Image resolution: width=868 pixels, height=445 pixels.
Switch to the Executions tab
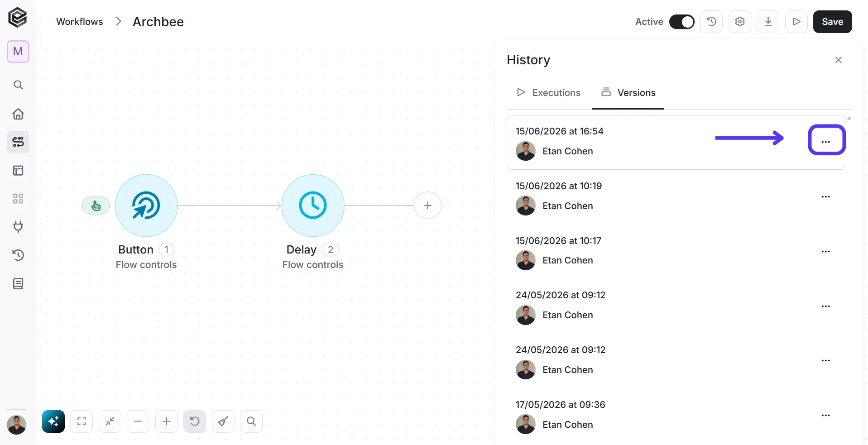point(549,93)
